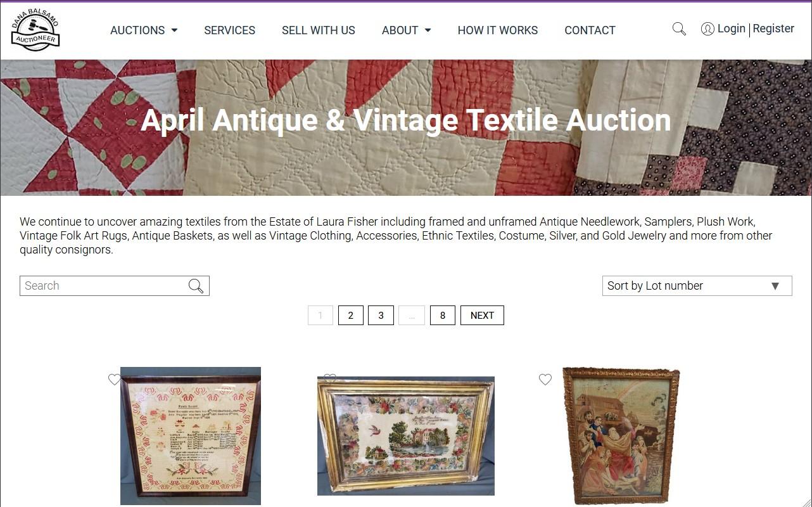The width and height of the screenshot is (812, 507).
Task: Open the family record sampler thumbnail
Action: click(191, 436)
